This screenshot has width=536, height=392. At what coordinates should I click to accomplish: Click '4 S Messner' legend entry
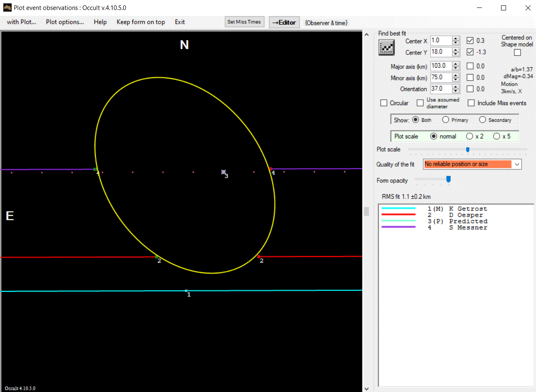click(435, 228)
